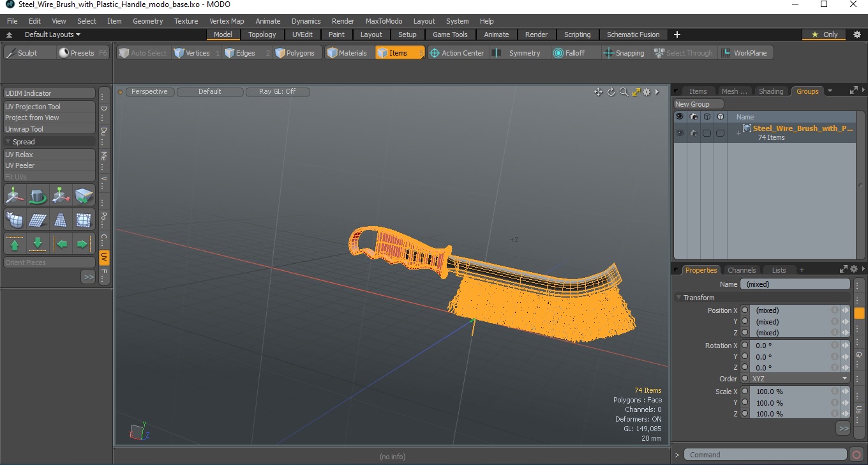Toggle Auto Select
The image size is (868, 465).
tap(142, 53)
